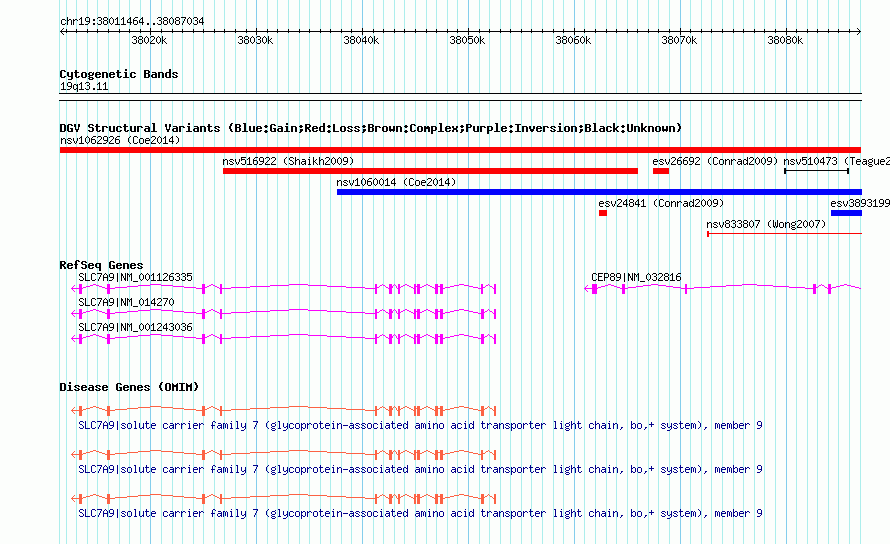Click the second OMIM SLC7A9 orange gene model

point(284,454)
